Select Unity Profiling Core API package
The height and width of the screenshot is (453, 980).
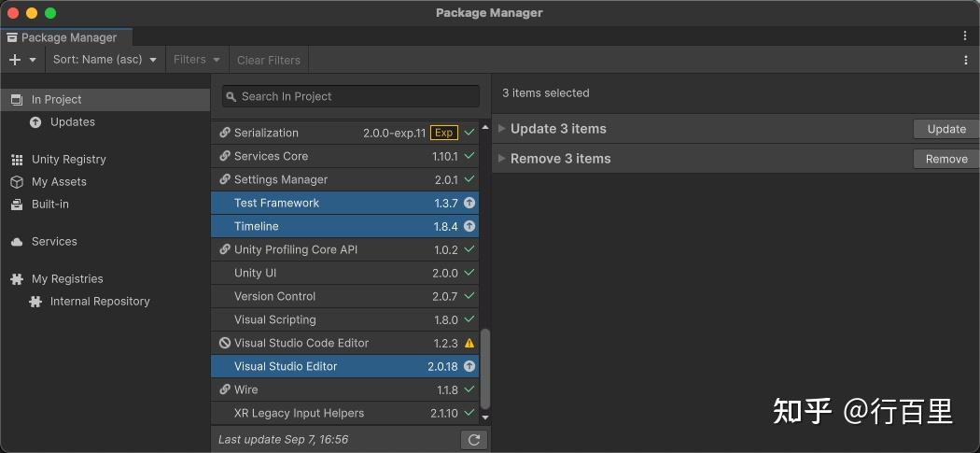pos(345,249)
